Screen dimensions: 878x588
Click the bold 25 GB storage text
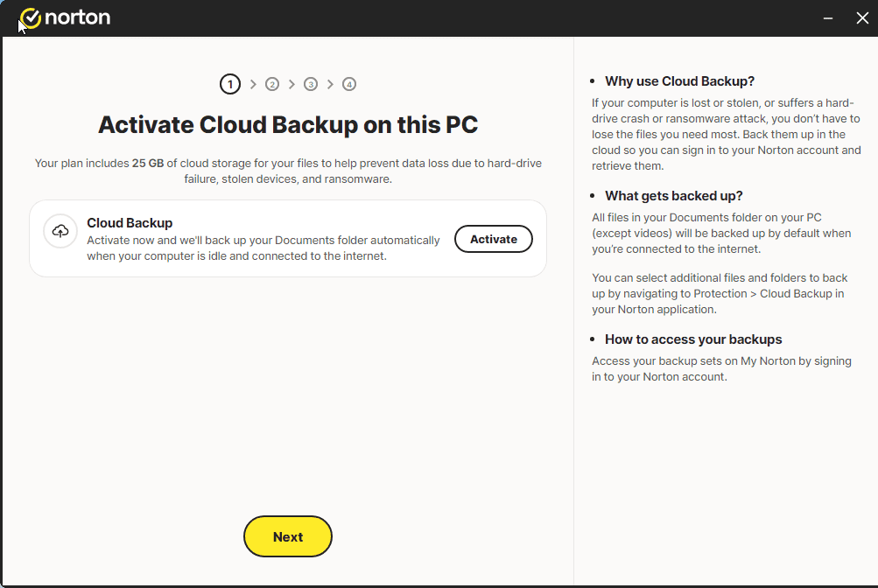pyautogui.click(x=148, y=164)
